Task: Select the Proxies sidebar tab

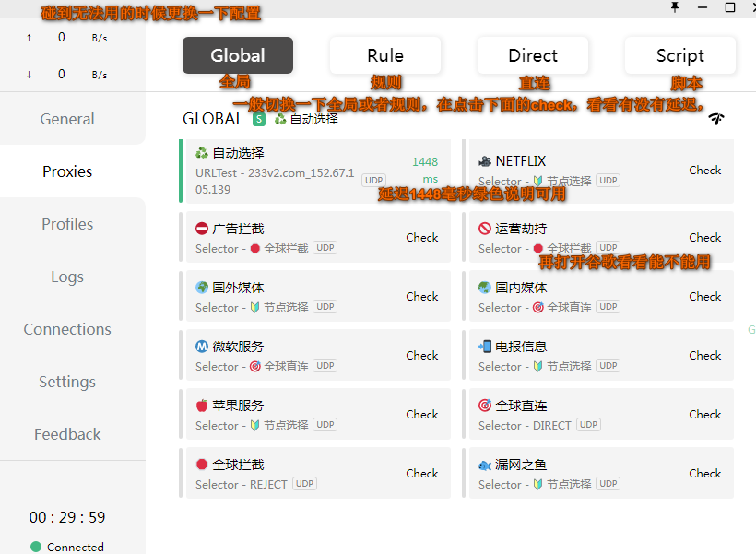Action: coord(67,171)
